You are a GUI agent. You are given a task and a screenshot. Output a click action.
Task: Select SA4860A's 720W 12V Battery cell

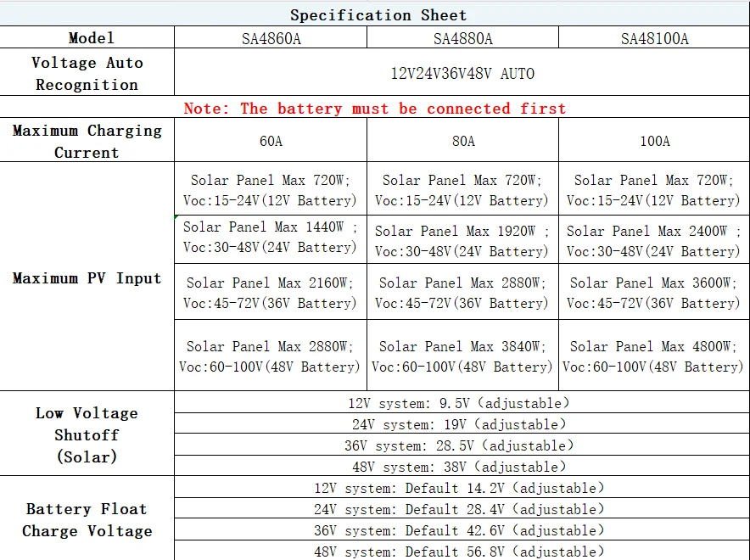click(x=271, y=189)
